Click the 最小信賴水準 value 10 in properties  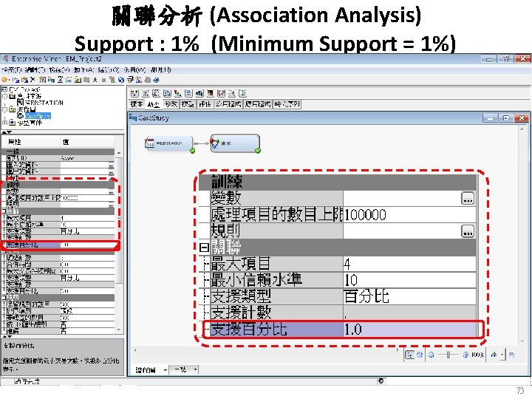coord(87,225)
